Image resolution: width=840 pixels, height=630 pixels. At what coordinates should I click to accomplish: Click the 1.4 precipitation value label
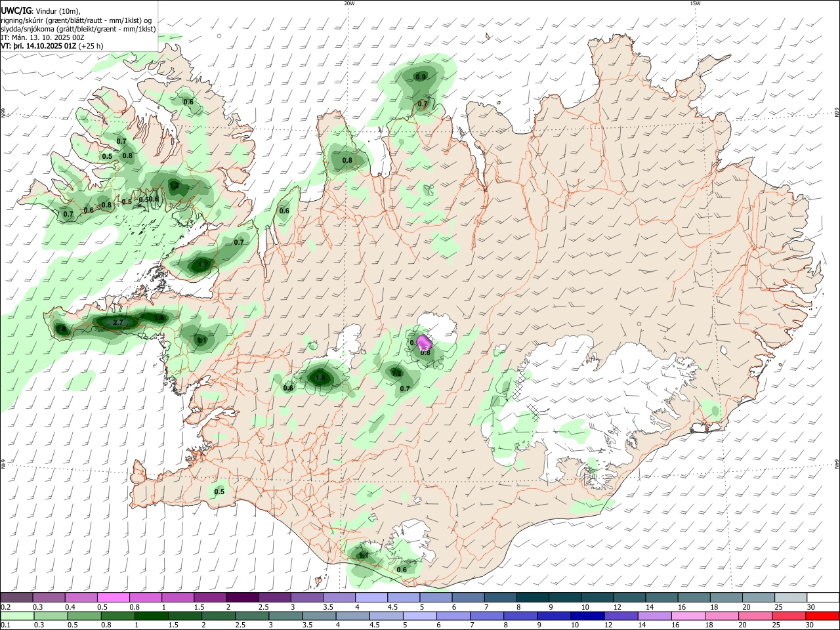159,318
